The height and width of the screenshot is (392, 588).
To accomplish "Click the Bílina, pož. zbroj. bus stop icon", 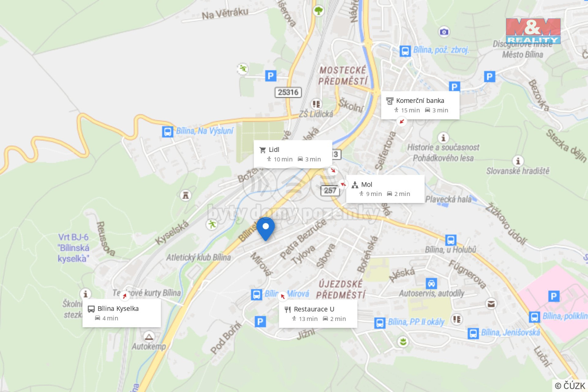I will (x=405, y=51).
